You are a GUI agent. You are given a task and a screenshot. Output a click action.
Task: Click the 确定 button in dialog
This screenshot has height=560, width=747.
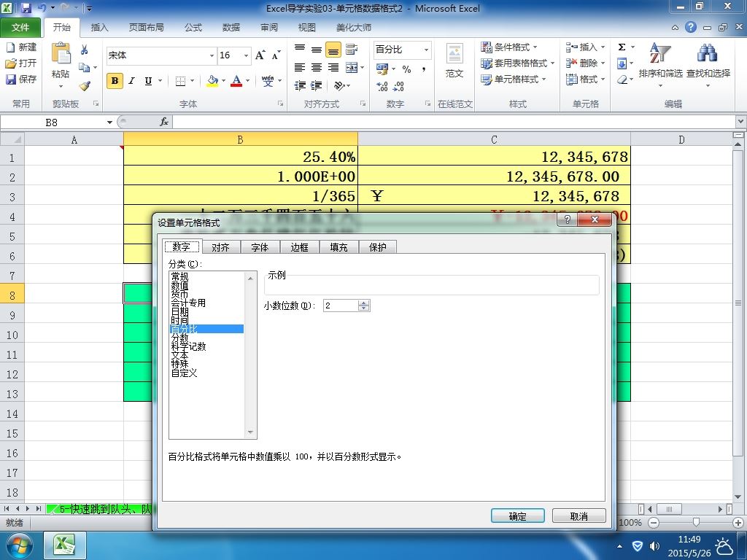tap(518, 516)
